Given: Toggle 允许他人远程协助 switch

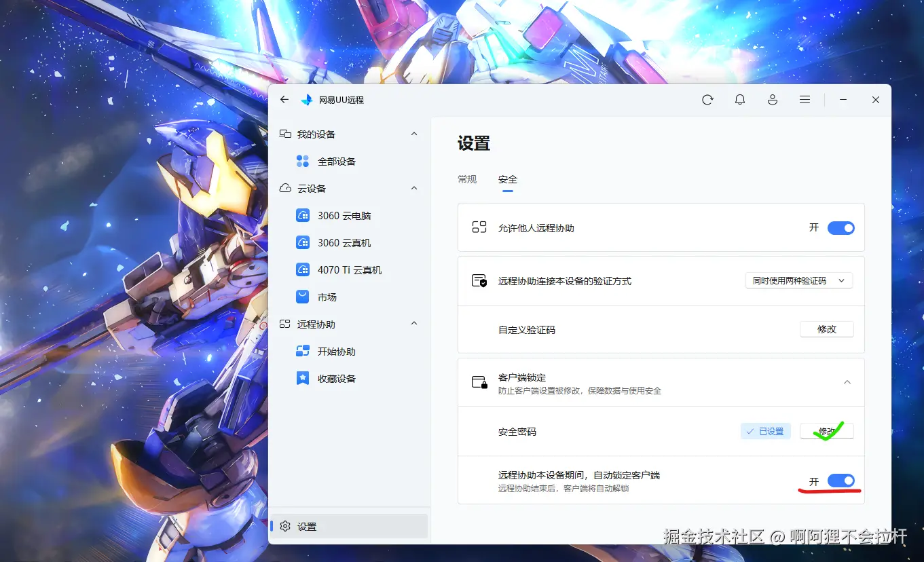Looking at the screenshot, I should click(840, 228).
